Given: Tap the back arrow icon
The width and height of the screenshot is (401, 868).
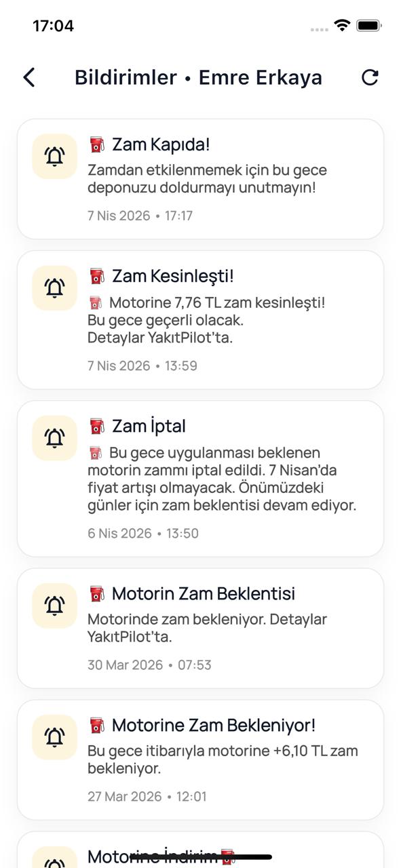Looking at the screenshot, I should (x=28, y=77).
